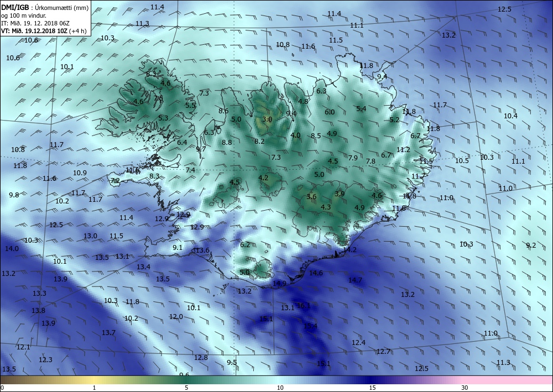Click the 6.0 map value
553x392 pixels.
330,112
